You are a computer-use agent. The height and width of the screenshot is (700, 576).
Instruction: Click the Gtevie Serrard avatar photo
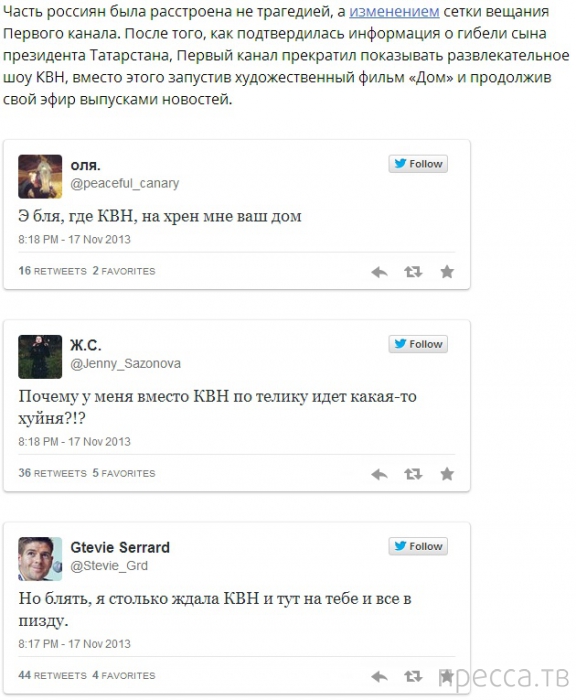(x=40, y=559)
